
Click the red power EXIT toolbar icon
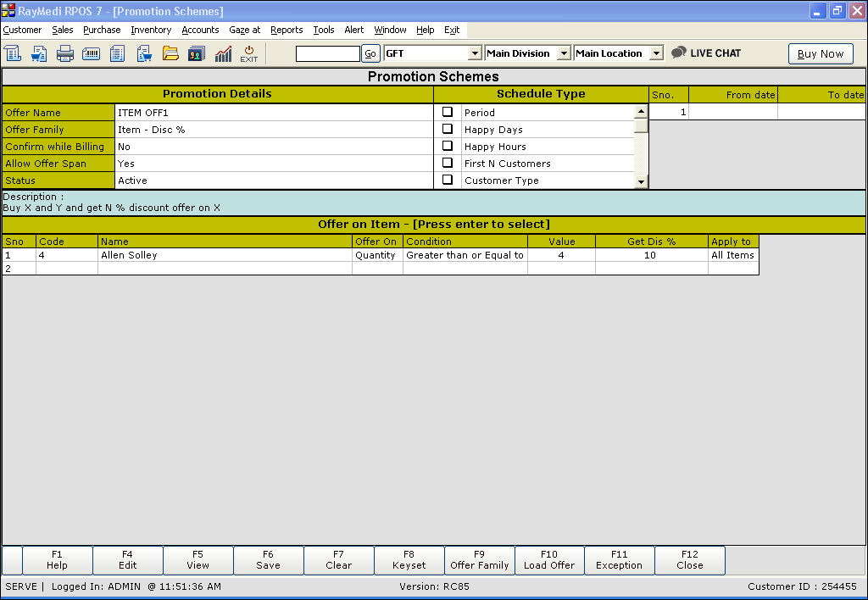(249, 53)
